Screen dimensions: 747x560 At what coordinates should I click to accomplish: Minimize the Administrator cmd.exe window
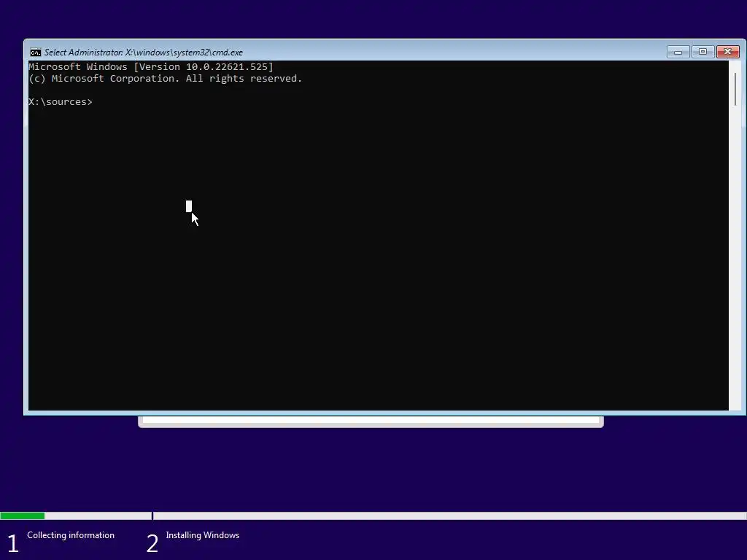(678, 52)
